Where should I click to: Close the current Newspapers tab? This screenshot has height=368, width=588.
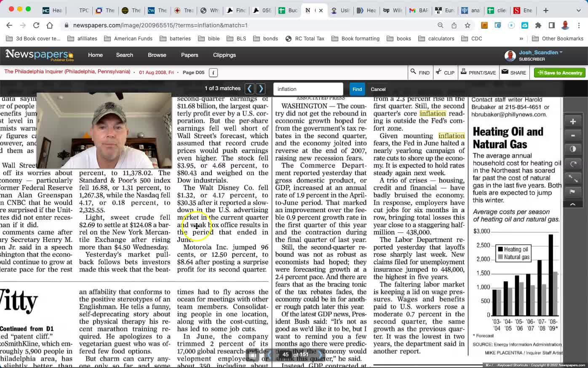pos(321,11)
